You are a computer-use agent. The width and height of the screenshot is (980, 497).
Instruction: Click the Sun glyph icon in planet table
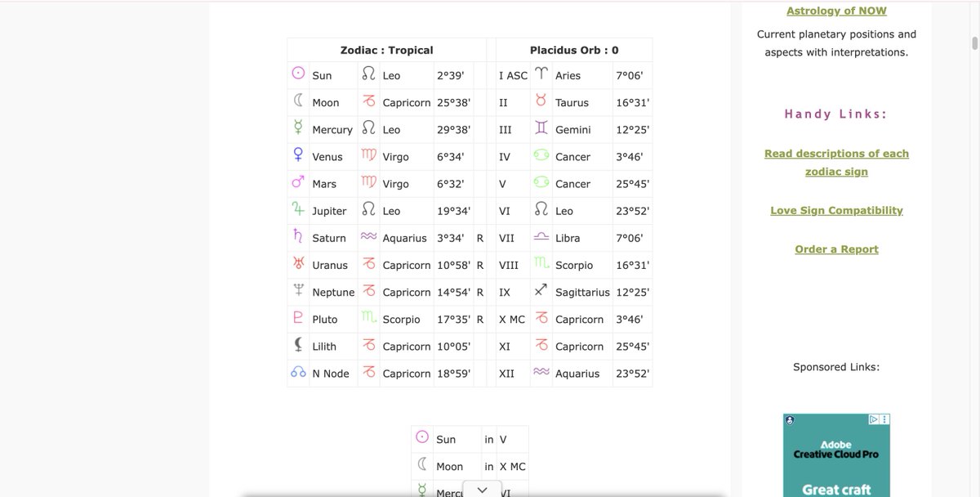click(x=299, y=74)
